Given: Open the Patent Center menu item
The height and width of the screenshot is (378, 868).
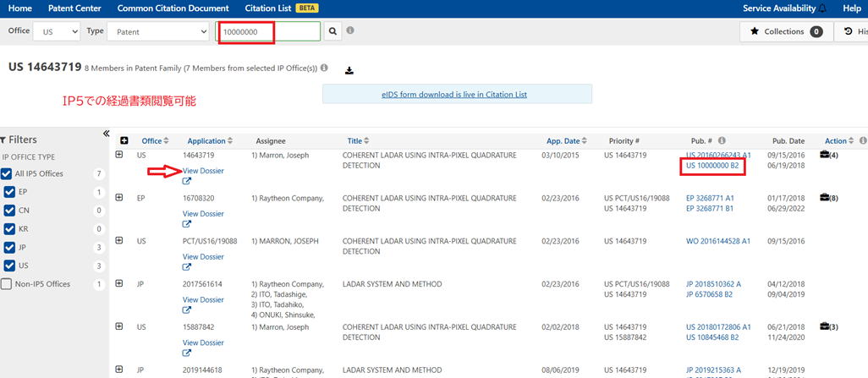Looking at the screenshot, I should click(x=74, y=8).
